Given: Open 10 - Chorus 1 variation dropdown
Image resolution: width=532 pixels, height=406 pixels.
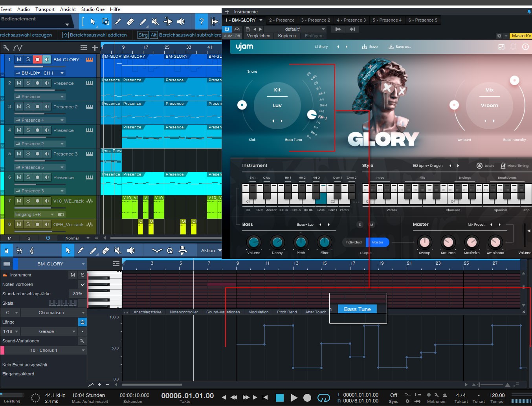Looking at the screenshot, I should pyautogui.click(x=46, y=350).
